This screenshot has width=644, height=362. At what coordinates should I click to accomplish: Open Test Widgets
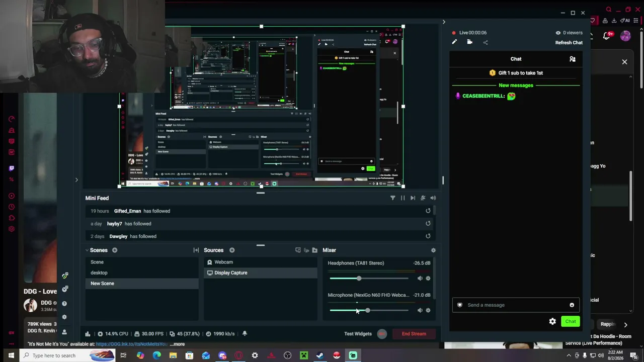[x=358, y=334]
